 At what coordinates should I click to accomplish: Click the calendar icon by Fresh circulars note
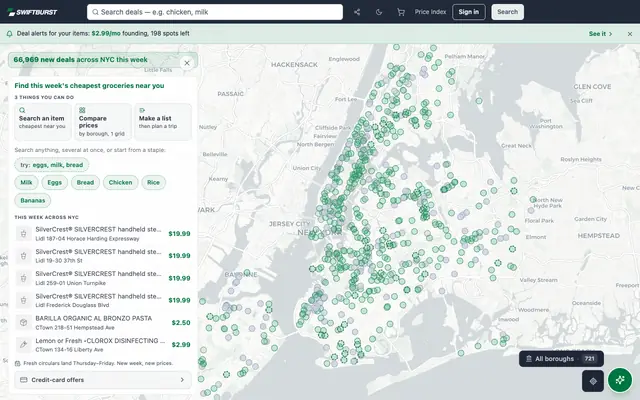coord(18,363)
